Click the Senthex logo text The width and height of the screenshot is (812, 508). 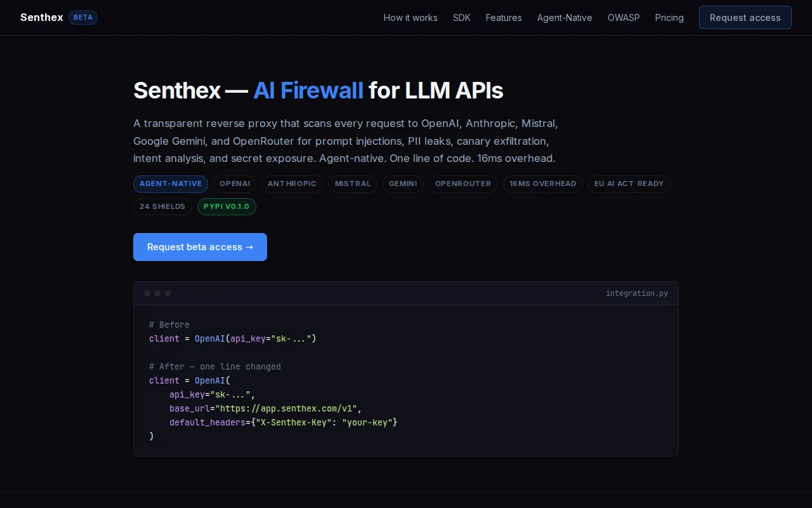[x=42, y=17]
